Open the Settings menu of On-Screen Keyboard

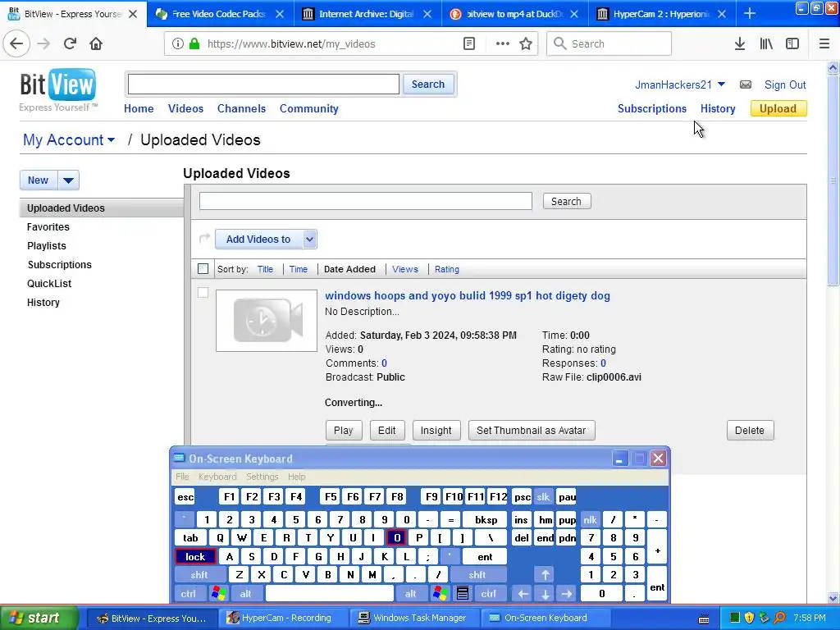[262, 477]
